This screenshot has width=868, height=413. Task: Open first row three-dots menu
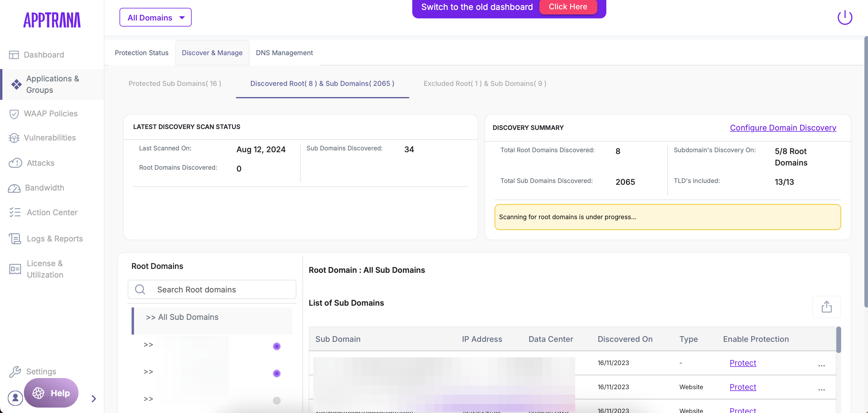822,364
